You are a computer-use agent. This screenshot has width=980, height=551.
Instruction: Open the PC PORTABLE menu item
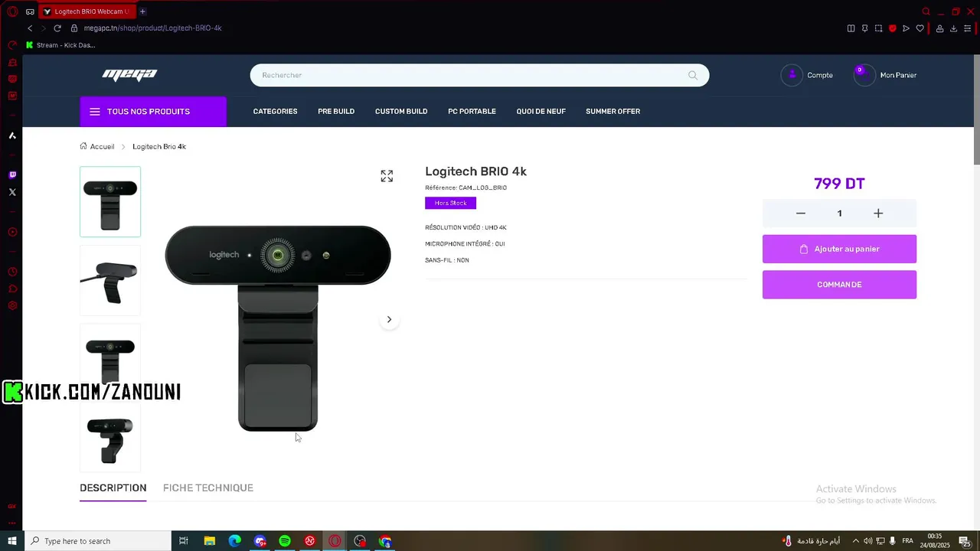(472, 112)
